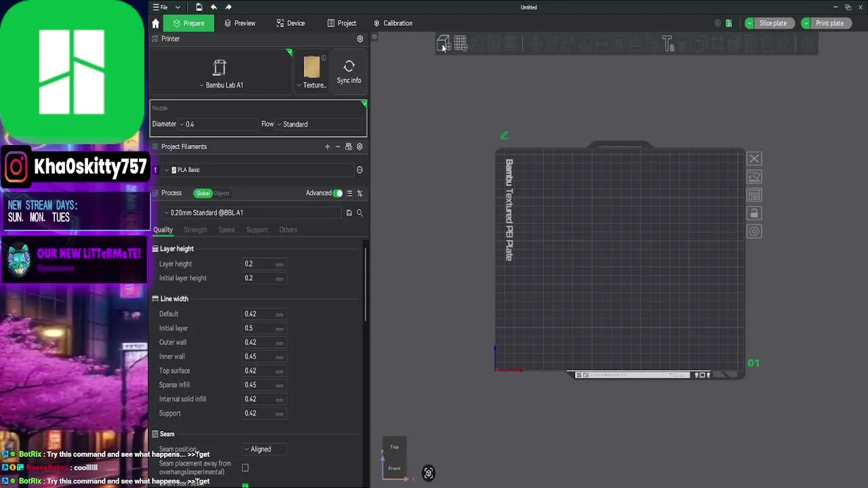Open the File menu
This screenshot has height=488, width=868.
(x=160, y=7)
